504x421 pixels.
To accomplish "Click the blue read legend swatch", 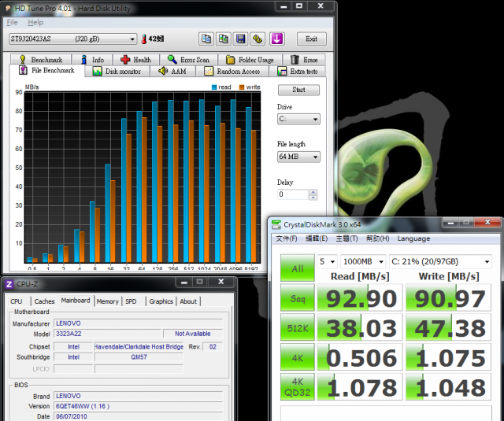I will click(x=214, y=87).
